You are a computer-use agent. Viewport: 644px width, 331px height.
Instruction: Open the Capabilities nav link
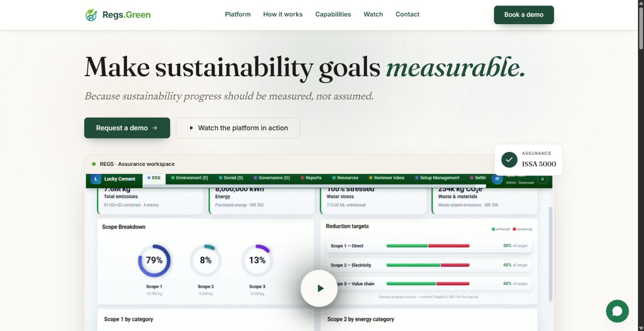click(x=333, y=14)
